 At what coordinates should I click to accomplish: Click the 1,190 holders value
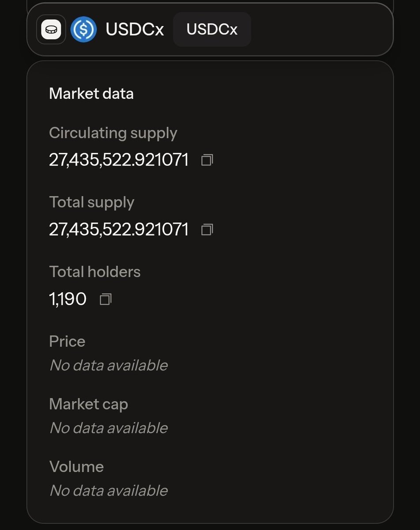point(67,299)
